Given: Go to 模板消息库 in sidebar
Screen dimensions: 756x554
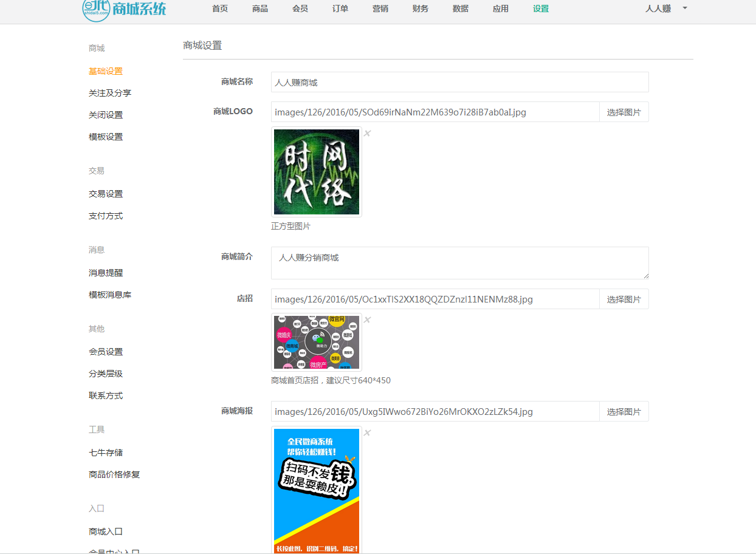Looking at the screenshot, I should click(110, 295).
